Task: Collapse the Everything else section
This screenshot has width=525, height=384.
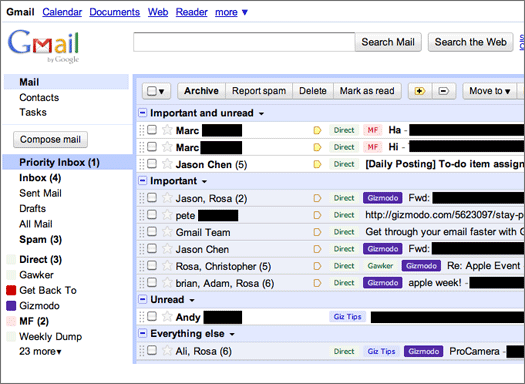Action: coord(142,333)
